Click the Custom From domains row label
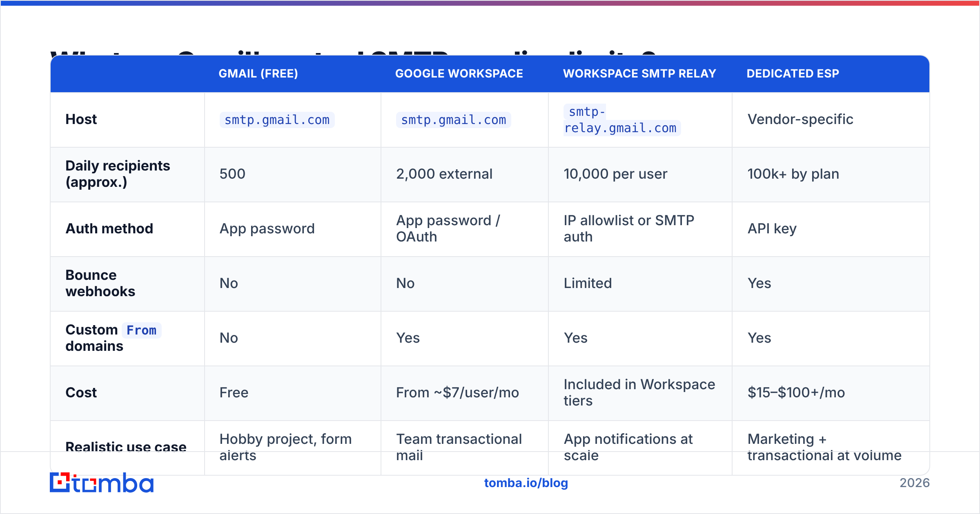 (113, 338)
